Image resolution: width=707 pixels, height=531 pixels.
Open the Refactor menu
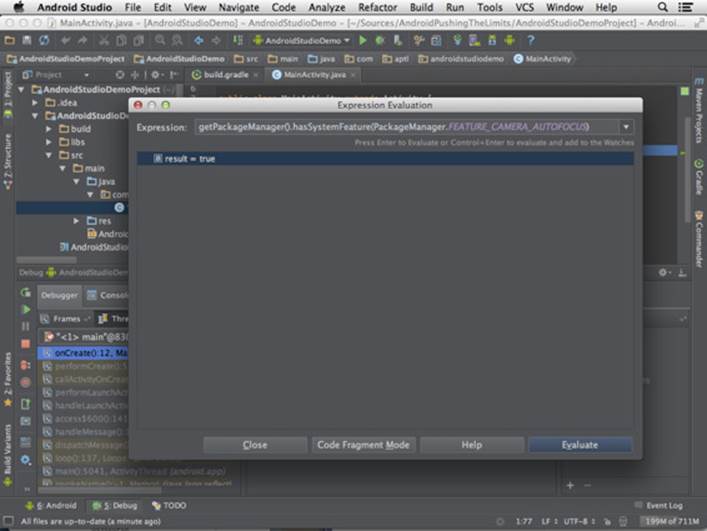(x=377, y=7)
